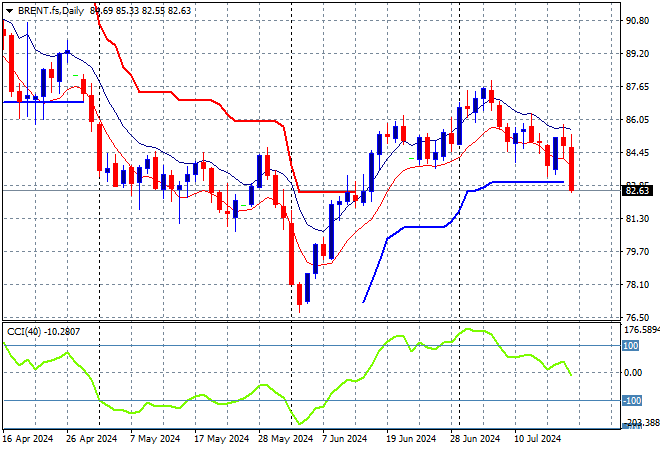The image size is (660, 450).
Task: Click the chart menu triangle beside BRENT.fs
Action: pos(10,9)
